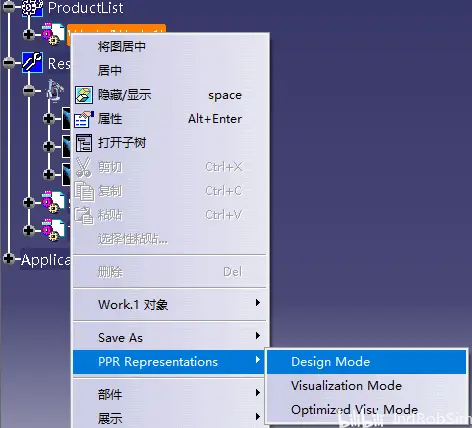Select Design Mode in submenu
Image resolution: width=472 pixels, height=428 pixels.
click(x=366, y=362)
